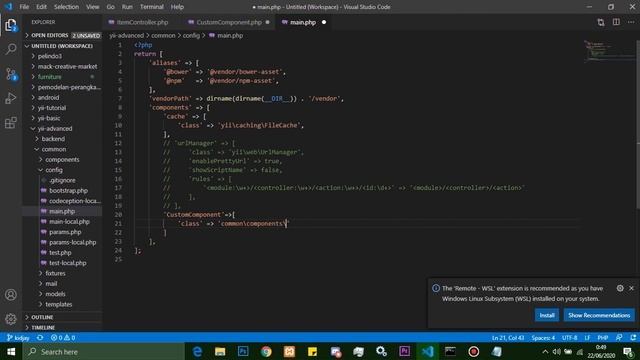640x360 pixels.
Task: Open the editor More Actions ellipsis
Action: pos(631,22)
